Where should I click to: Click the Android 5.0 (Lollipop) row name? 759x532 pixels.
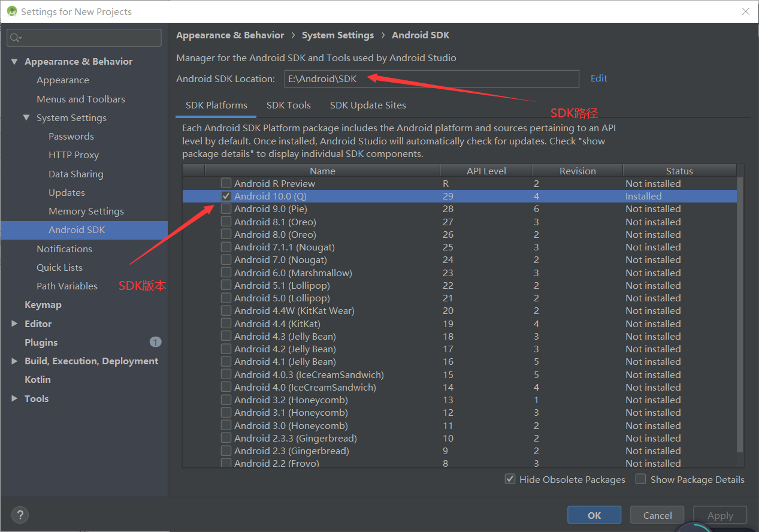pos(282,298)
